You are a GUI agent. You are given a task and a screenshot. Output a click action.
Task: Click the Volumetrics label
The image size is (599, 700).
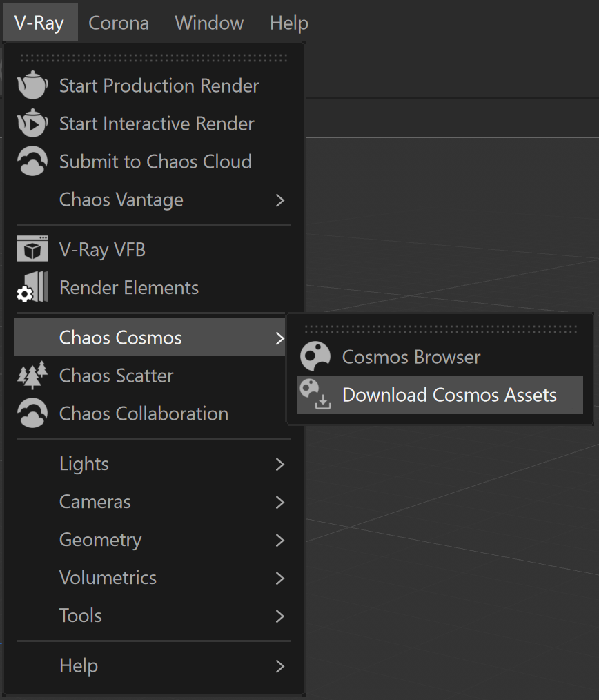click(108, 578)
